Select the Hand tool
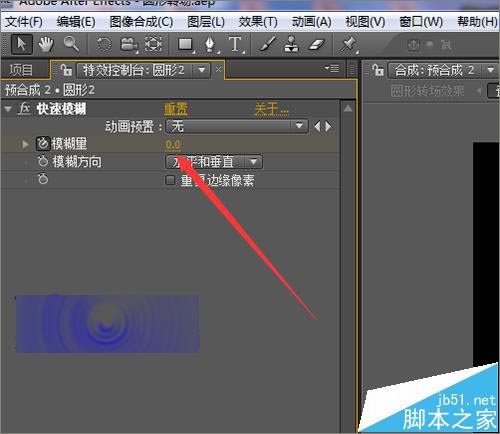This screenshot has height=434, width=500. (x=46, y=44)
